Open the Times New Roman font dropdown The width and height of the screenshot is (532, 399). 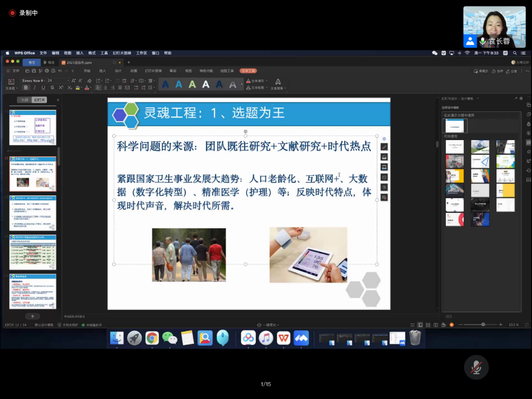point(33,81)
